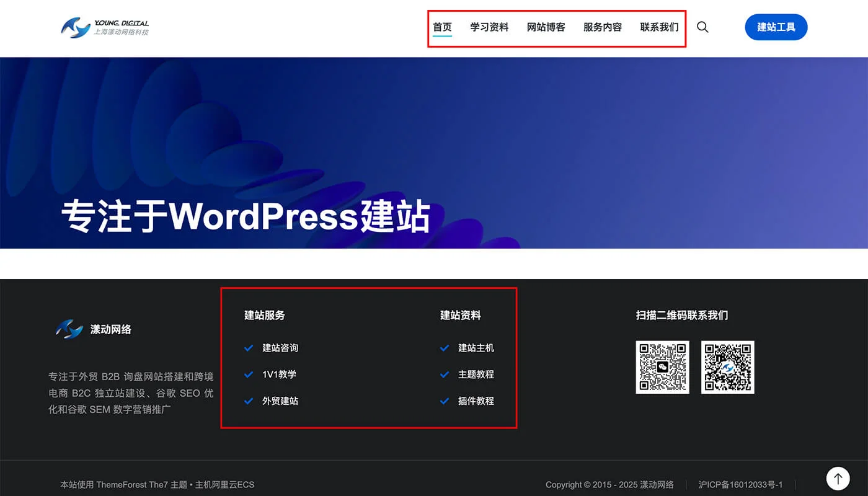Click the 建站工具 button
868x496 pixels.
click(x=776, y=27)
